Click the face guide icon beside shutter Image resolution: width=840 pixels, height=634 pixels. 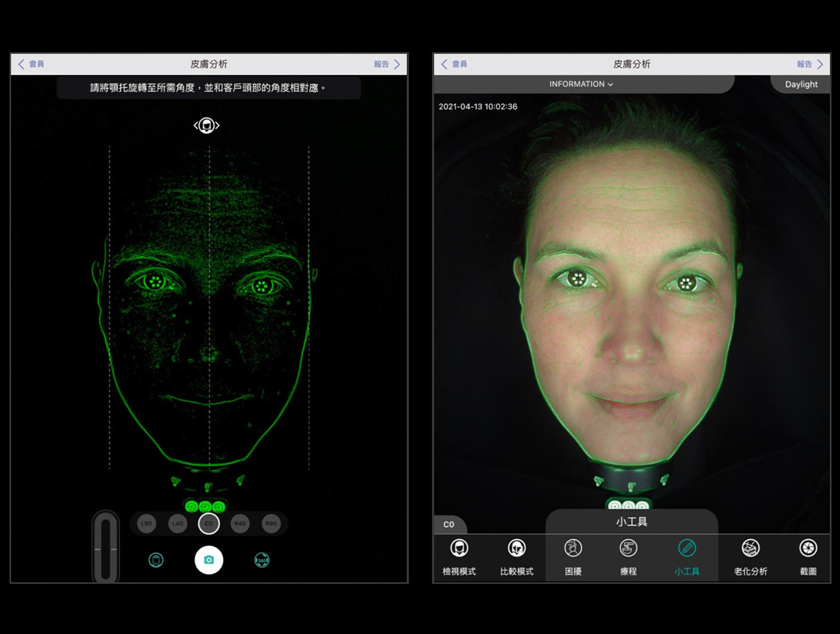[x=156, y=560]
